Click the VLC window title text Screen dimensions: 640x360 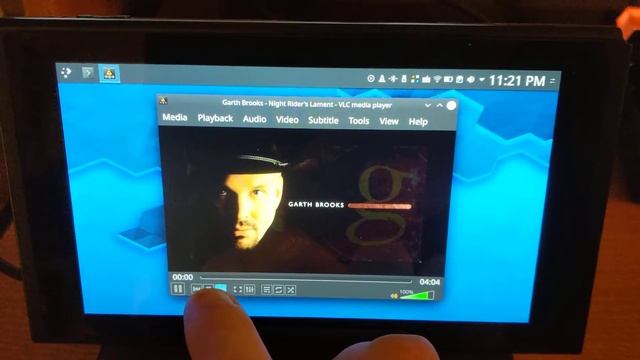(307, 104)
